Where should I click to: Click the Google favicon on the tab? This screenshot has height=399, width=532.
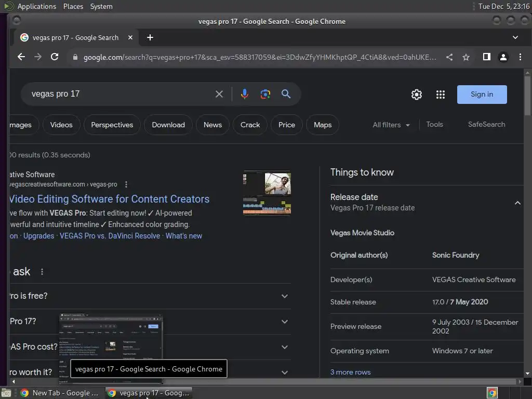pyautogui.click(x=24, y=37)
